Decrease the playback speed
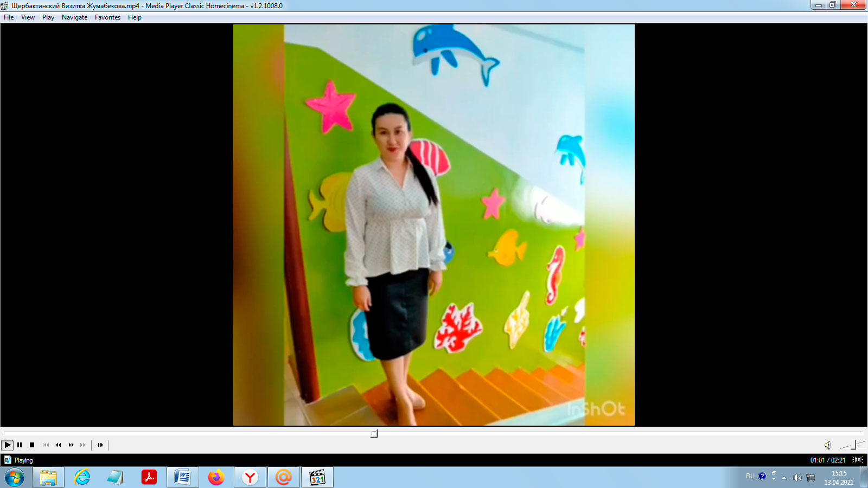The image size is (868, 488). tap(59, 445)
